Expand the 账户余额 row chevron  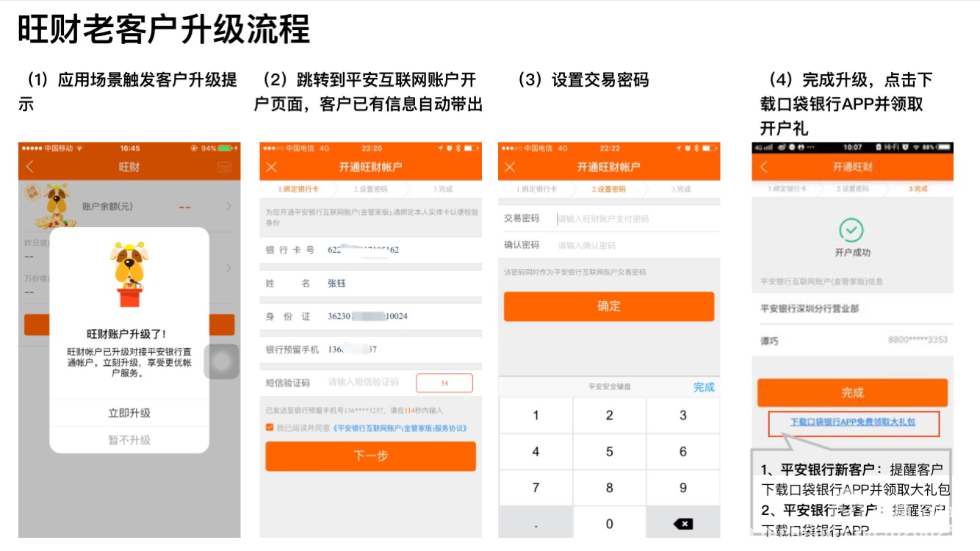tap(228, 206)
